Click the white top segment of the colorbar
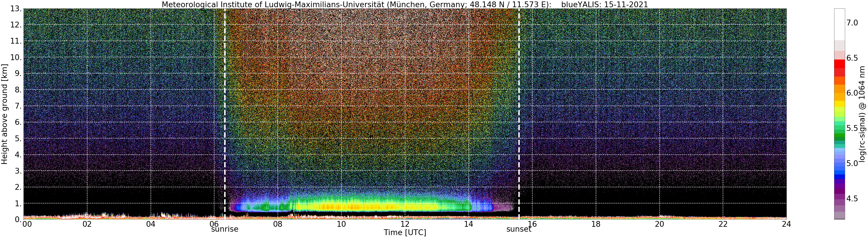Screen dimensions: 868x238 click(839, 24)
